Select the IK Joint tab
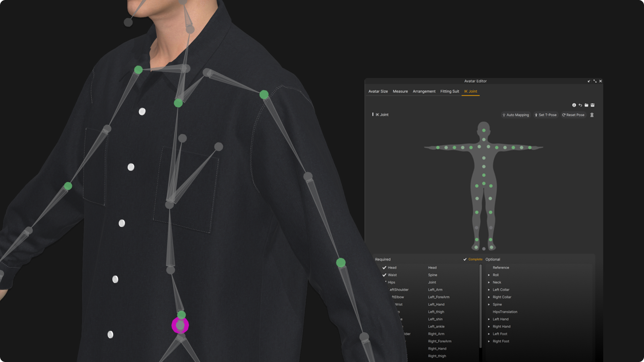This screenshot has width=644, height=362. (470, 91)
